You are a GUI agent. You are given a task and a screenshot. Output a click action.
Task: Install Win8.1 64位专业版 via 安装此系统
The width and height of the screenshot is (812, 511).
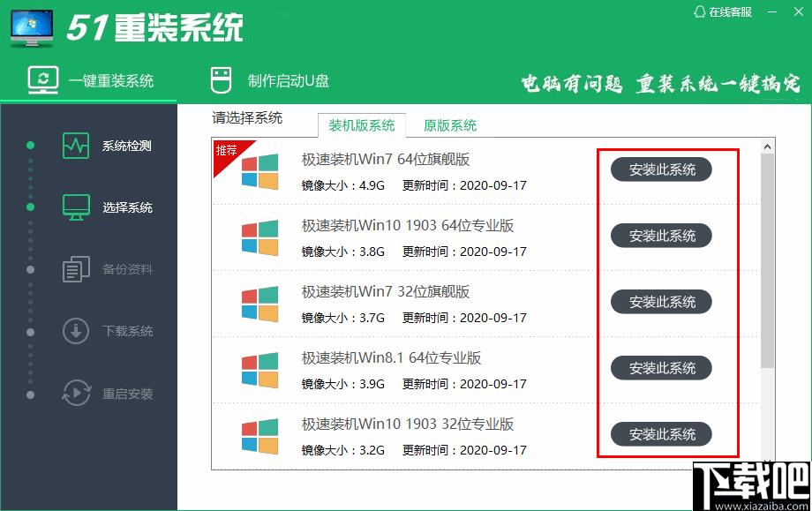661,368
